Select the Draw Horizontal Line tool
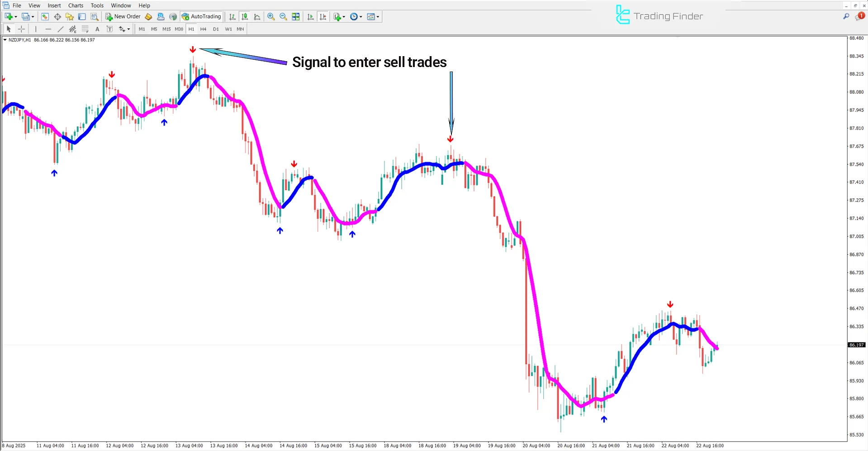 click(x=48, y=29)
